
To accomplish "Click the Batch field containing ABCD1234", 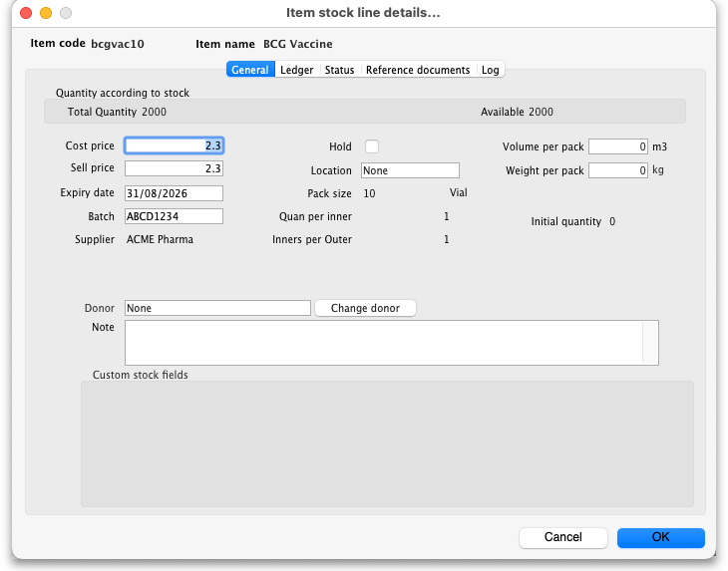I will 174,216.
